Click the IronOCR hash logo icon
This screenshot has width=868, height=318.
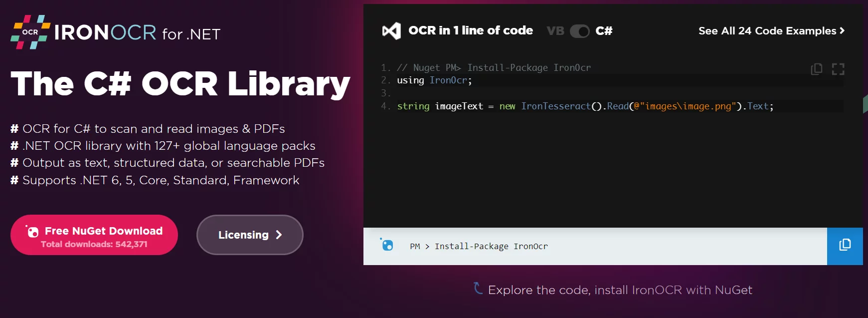pos(30,32)
